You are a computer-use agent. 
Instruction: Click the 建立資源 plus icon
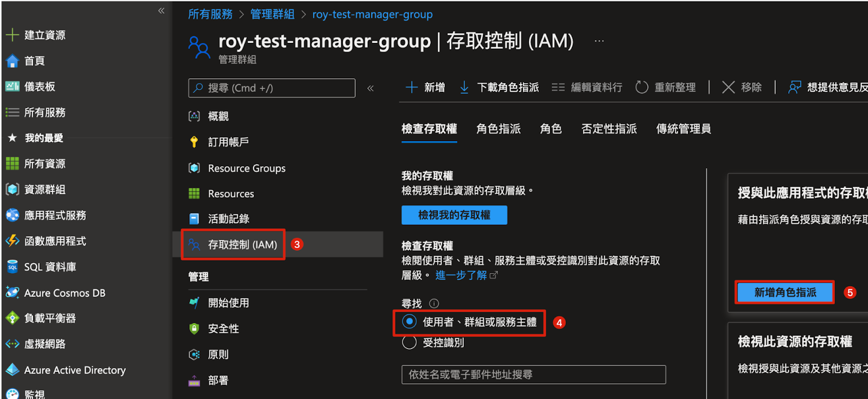pos(12,35)
